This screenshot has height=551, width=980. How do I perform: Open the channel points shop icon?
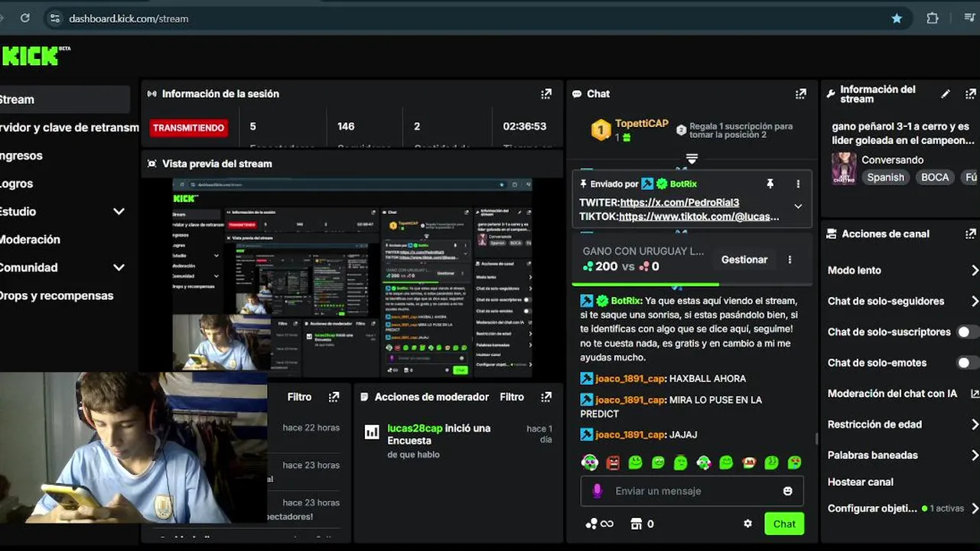(636, 523)
